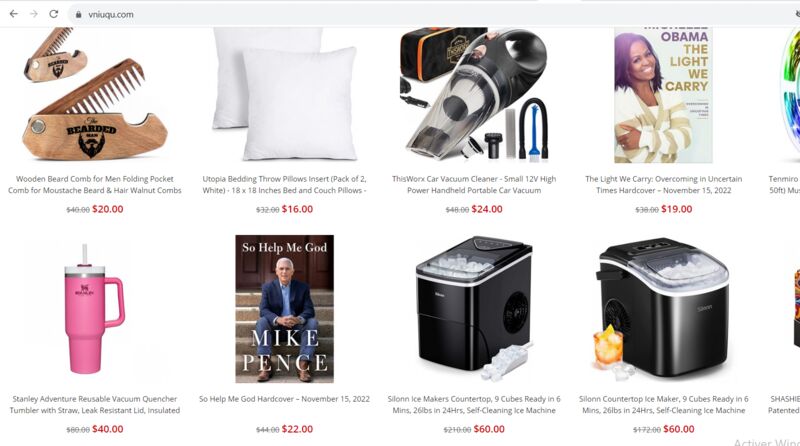Click the browser forward arrow
The width and height of the screenshot is (800, 446).
[34, 14]
